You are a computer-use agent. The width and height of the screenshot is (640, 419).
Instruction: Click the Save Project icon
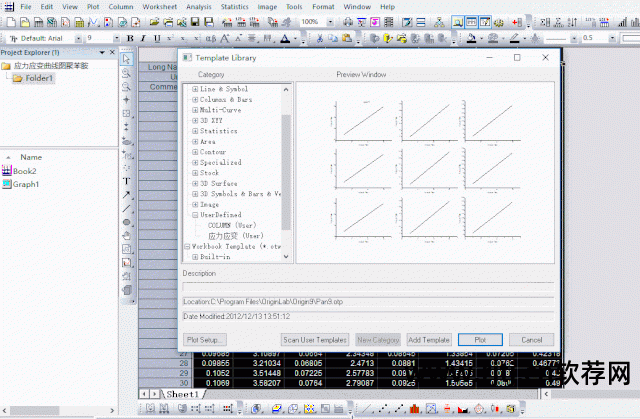(195, 22)
